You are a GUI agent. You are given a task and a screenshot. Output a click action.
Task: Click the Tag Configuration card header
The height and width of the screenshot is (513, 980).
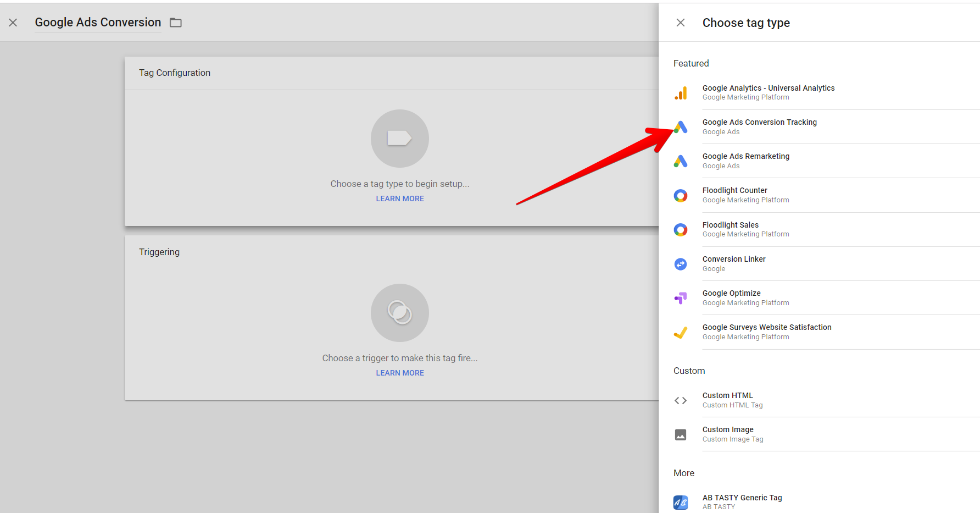click(392, 73)
